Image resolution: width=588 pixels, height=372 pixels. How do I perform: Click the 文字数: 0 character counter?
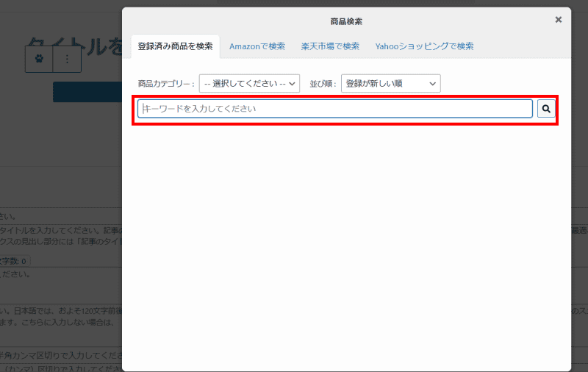[x=14, y=261]
